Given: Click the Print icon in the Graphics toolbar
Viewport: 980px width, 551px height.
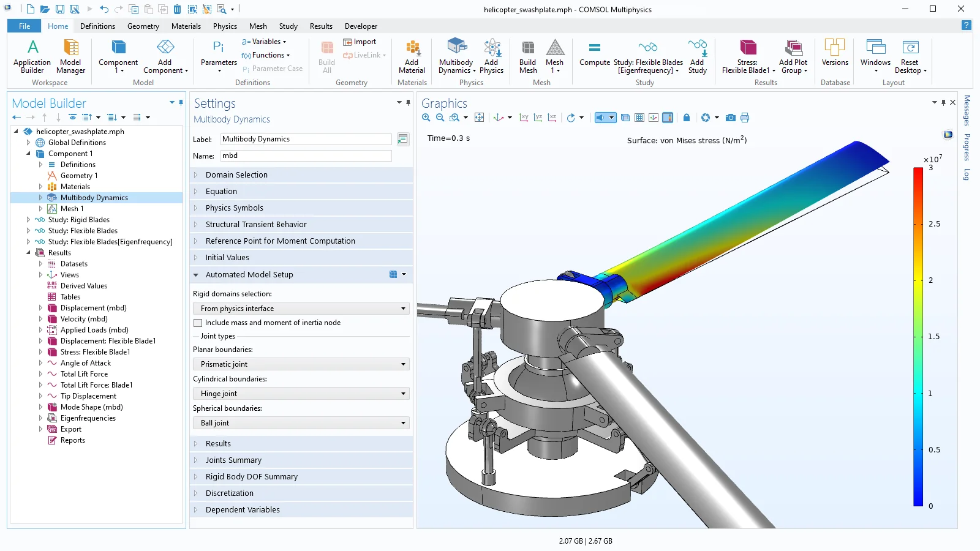Looking at the screenshot, I should (x=745, y=118).
